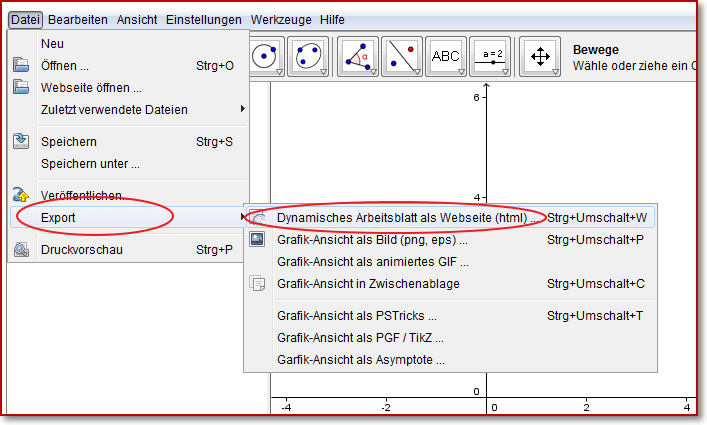Select the ellipse conic tool
This screenshot has width=707, height=425.
[x=308, y=57]
